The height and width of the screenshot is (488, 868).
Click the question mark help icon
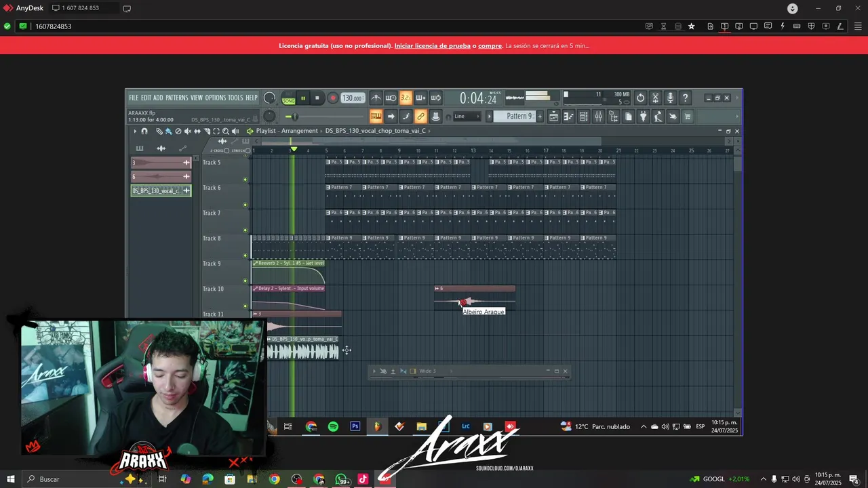pos(685,98)
